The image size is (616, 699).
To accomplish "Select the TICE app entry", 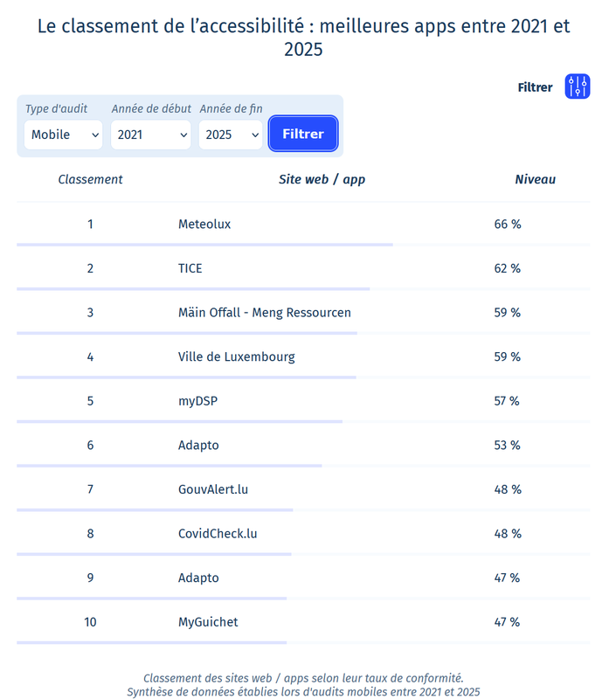I will (190, 268).
